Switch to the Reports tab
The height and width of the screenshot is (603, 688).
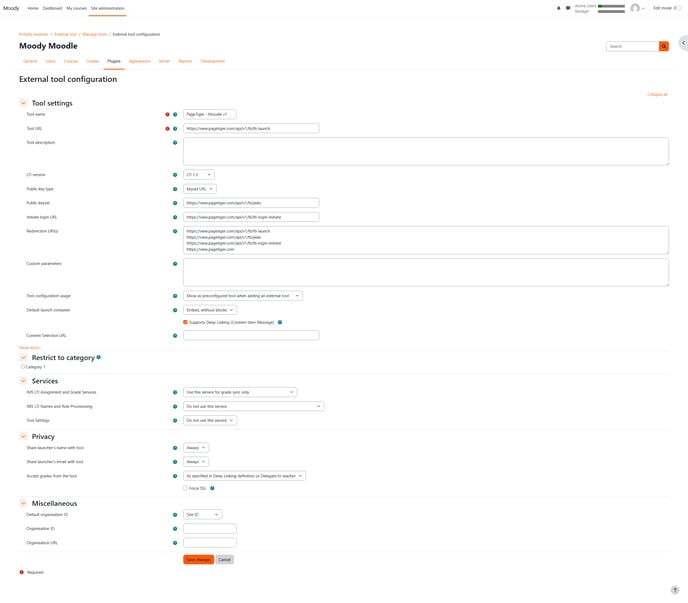pyautogui.click(x=185, y=61)
